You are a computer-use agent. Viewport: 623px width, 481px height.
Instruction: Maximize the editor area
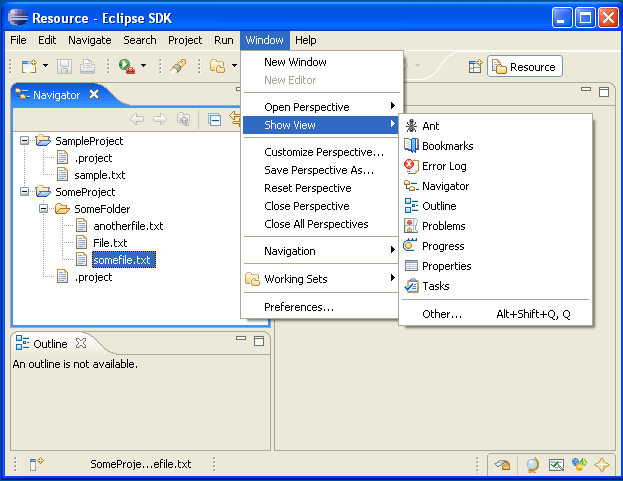point(604,92)
